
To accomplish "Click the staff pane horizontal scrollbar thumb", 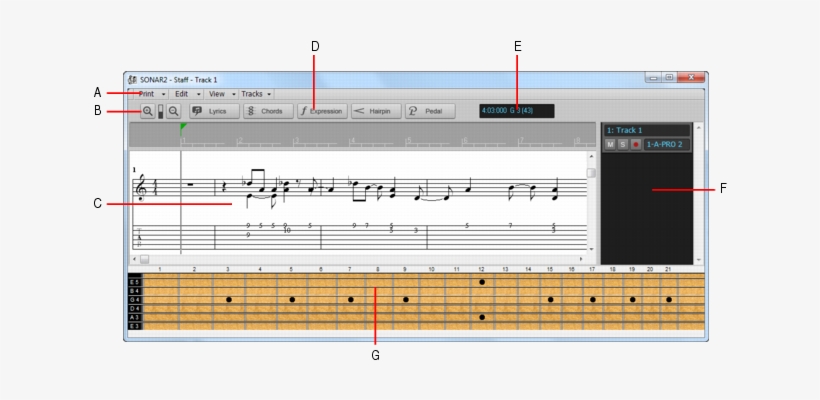I will 144,259.
